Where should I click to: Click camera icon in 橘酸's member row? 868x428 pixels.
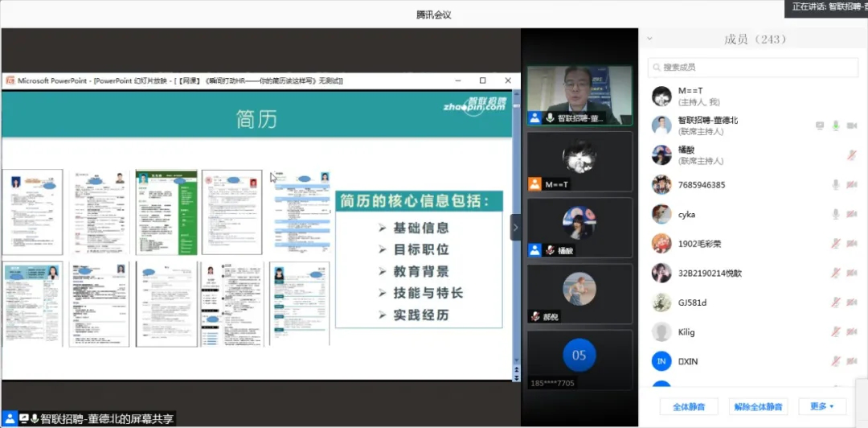[x=852, y=155]
